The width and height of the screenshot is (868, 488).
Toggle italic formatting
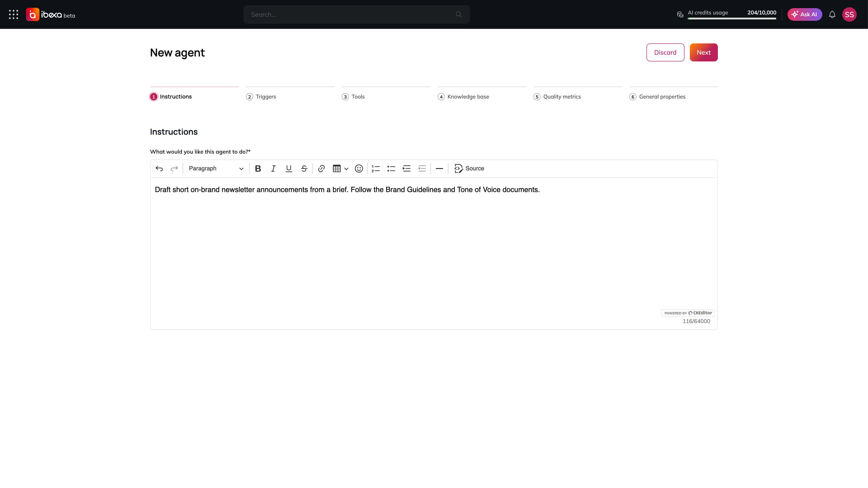[273, 168]
